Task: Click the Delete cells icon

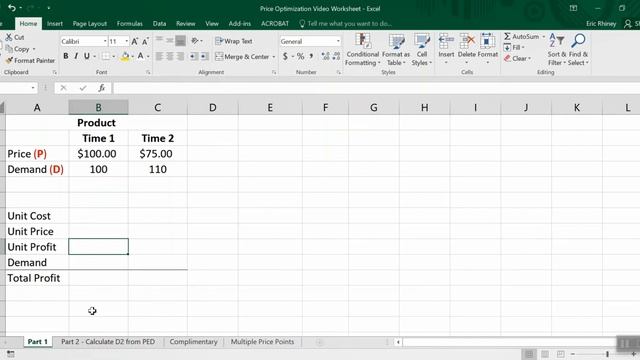Action: [x=467, y=42]
